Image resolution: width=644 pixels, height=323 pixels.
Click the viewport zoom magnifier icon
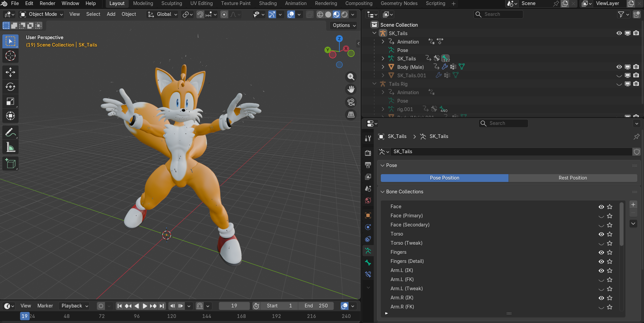351,77
